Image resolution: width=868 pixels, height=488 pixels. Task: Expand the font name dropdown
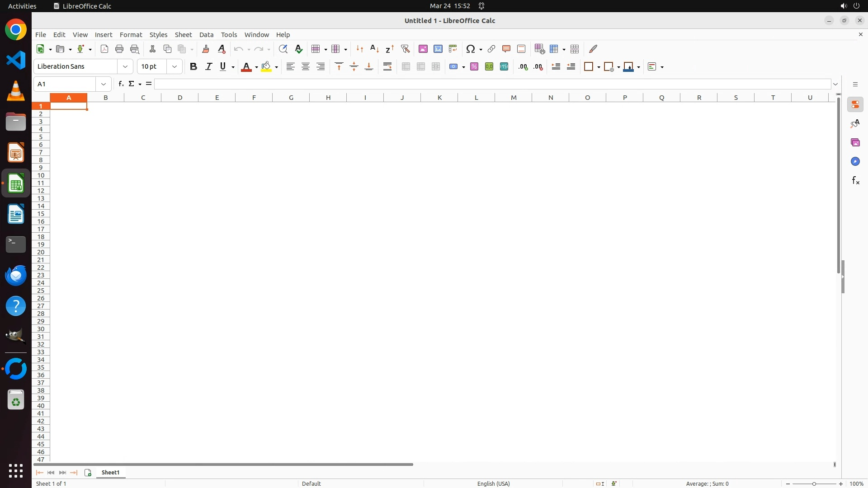125,66
